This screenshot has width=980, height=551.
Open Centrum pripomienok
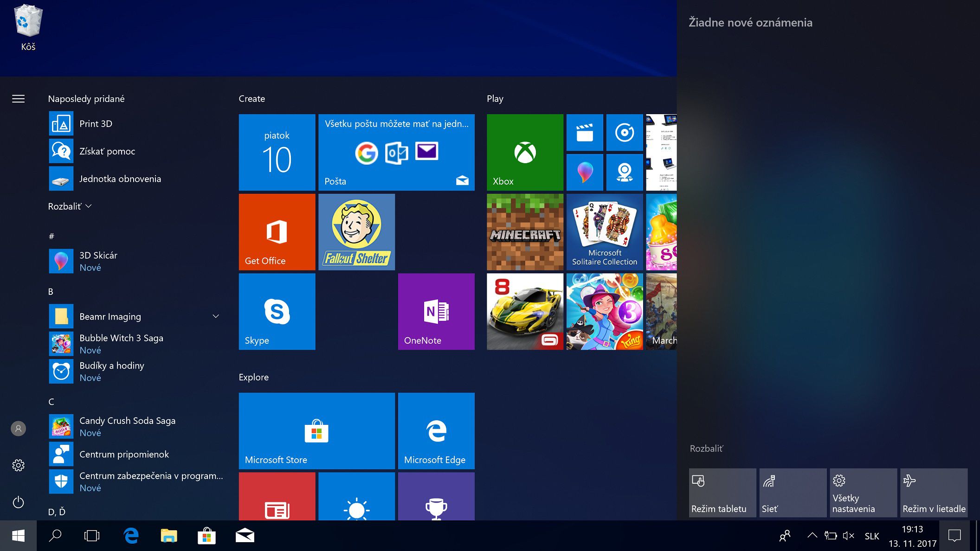(136, 454)
